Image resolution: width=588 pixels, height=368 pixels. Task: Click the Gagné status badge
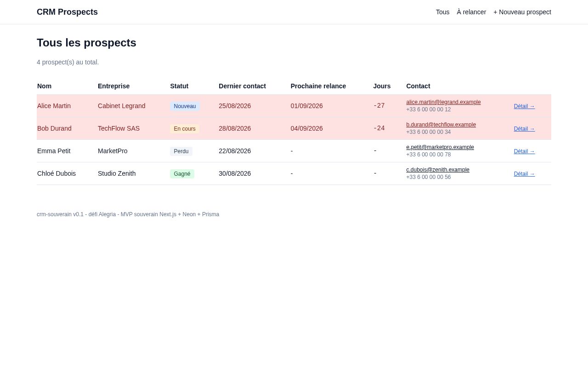182,174
